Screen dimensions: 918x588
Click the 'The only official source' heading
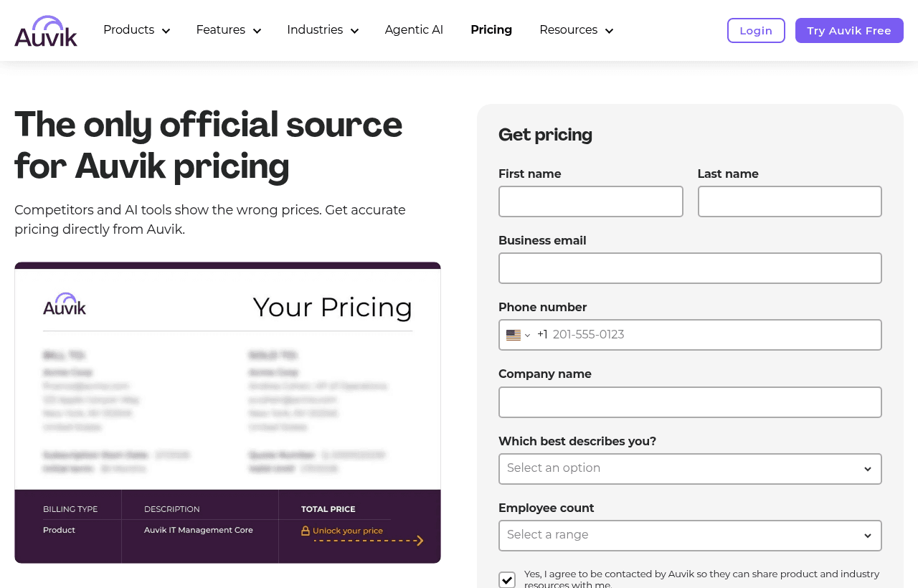point(209,146)
